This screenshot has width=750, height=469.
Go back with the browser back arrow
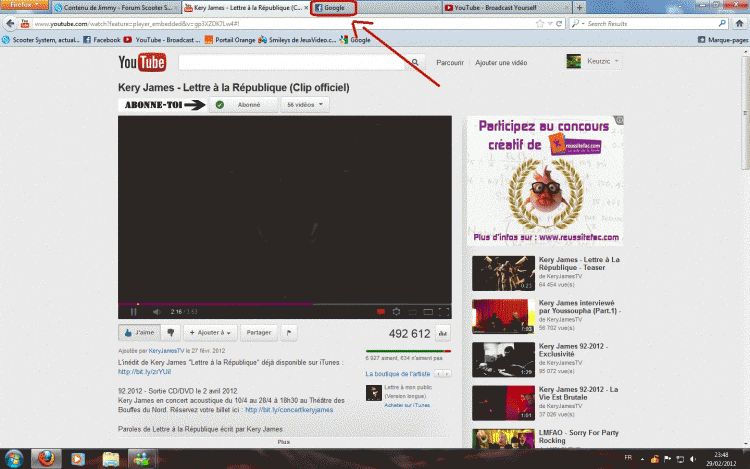coord(10,23)
